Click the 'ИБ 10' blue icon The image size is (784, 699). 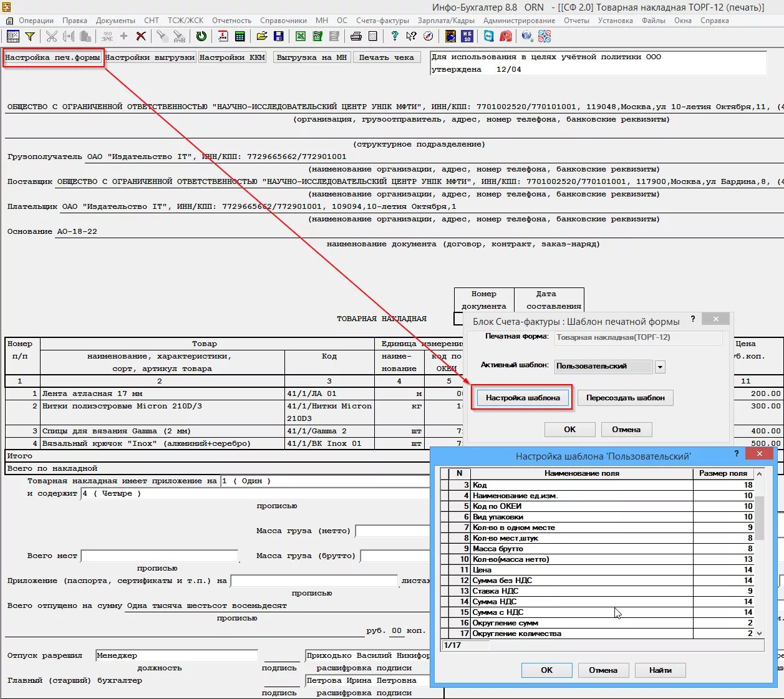coord(467,36)
